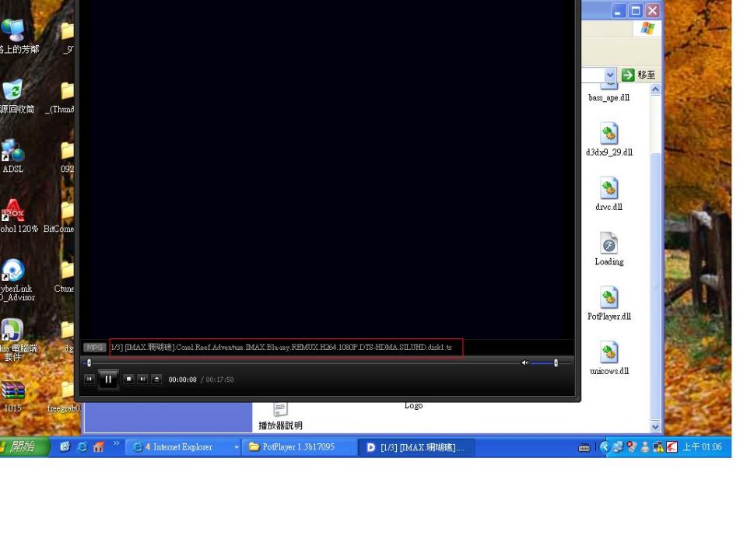
Task: Click the red and white tray icon
Action: (672, 447)
